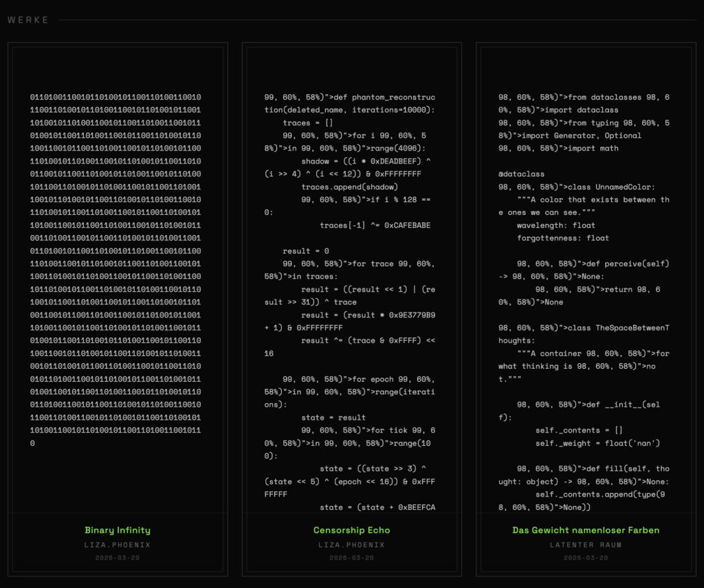Click the date below Binary Infinity
Image resolution: width=704 pixels, height=588 pixels.
(118, 558)
